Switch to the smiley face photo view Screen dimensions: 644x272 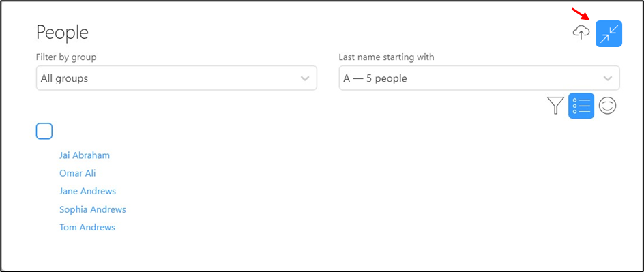click(607, 106)
